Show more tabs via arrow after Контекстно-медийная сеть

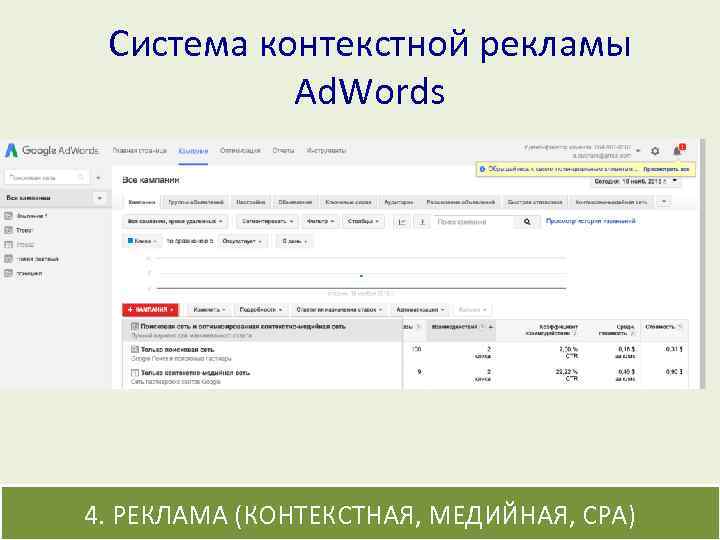pyautogui.click(x=664, y=202)
